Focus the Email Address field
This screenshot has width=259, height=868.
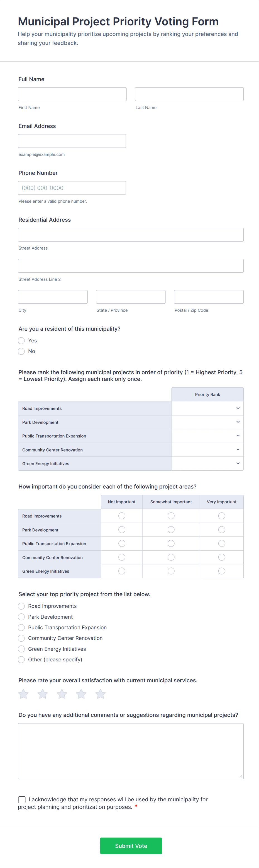pyautogui.click(x=72, y=141)
